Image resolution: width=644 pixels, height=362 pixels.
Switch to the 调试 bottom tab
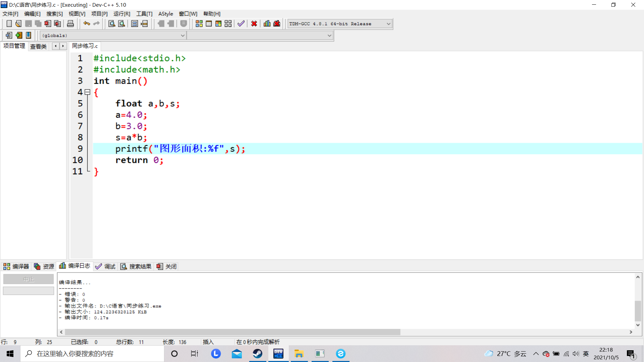106,266
